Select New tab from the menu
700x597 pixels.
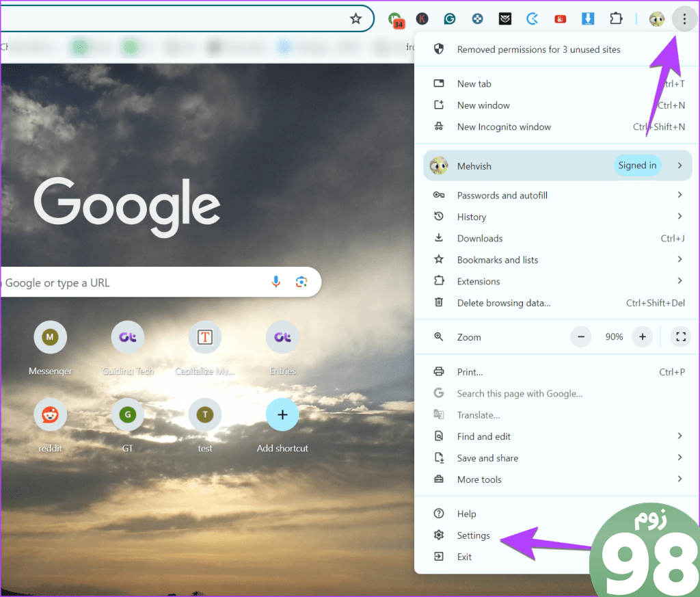[x=556, y=83]
